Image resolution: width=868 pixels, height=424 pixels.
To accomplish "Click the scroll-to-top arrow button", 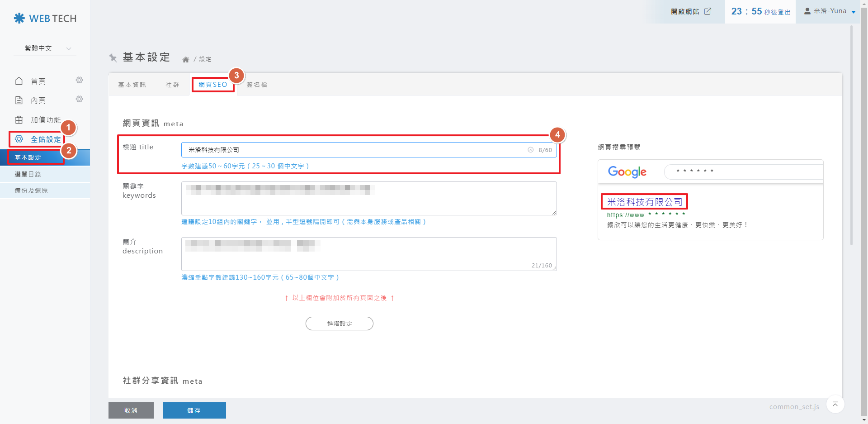I will 835,404.
